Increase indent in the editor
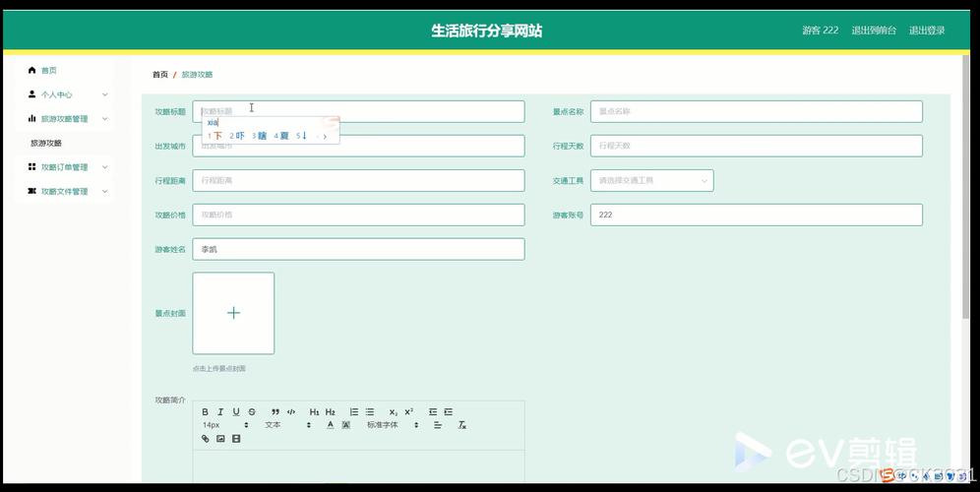This screenshot has height=492, width=980. tap(448, 412)
